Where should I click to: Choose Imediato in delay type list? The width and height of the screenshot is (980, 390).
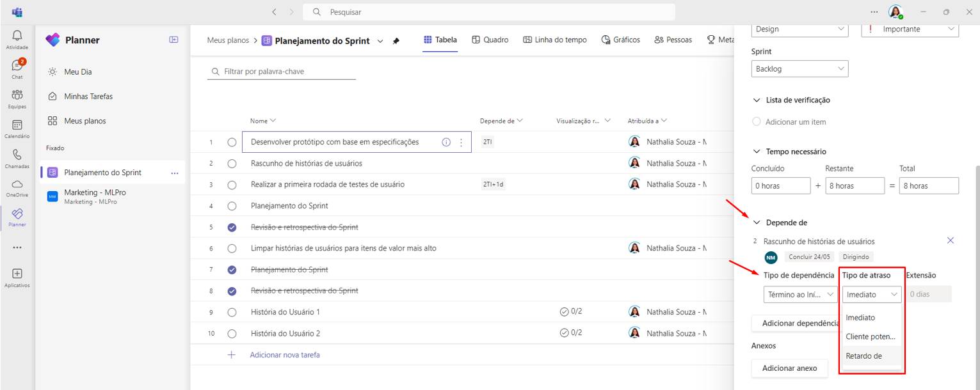[x=872, y=317]
